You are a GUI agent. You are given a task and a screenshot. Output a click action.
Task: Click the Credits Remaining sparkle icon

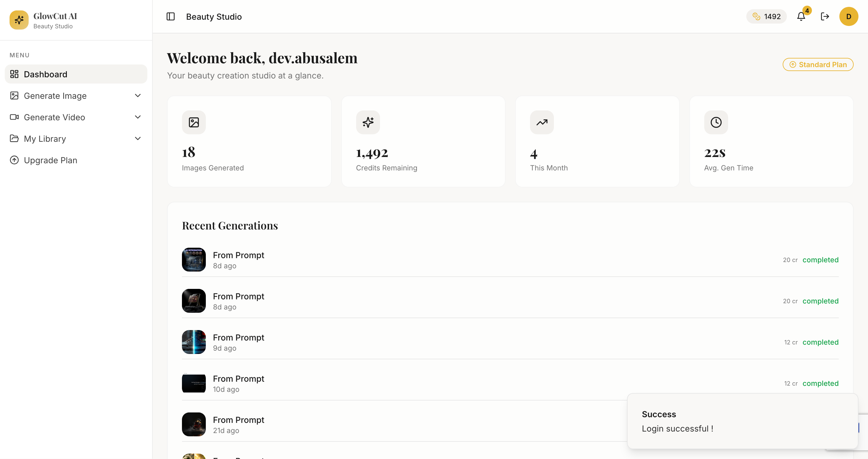tap(368, 122)
